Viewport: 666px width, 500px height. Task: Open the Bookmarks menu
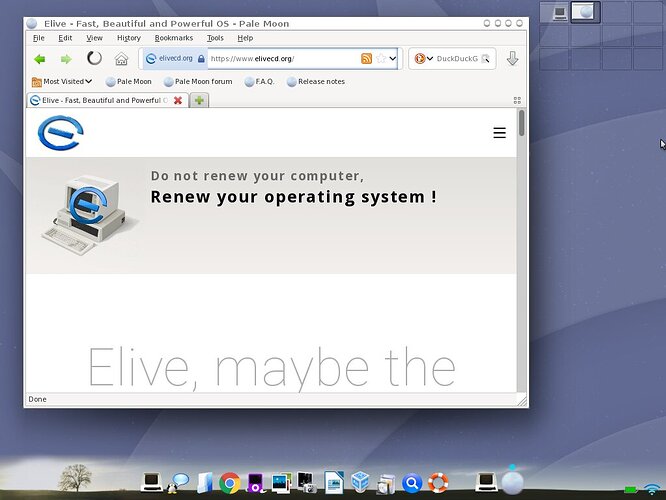tap(174, 38)
